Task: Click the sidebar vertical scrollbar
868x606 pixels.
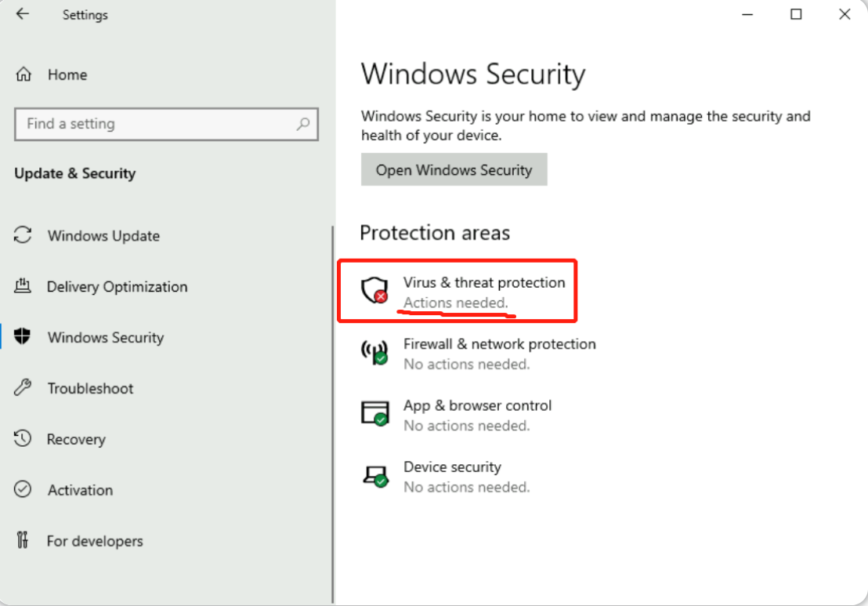Action: click(333, 414)
